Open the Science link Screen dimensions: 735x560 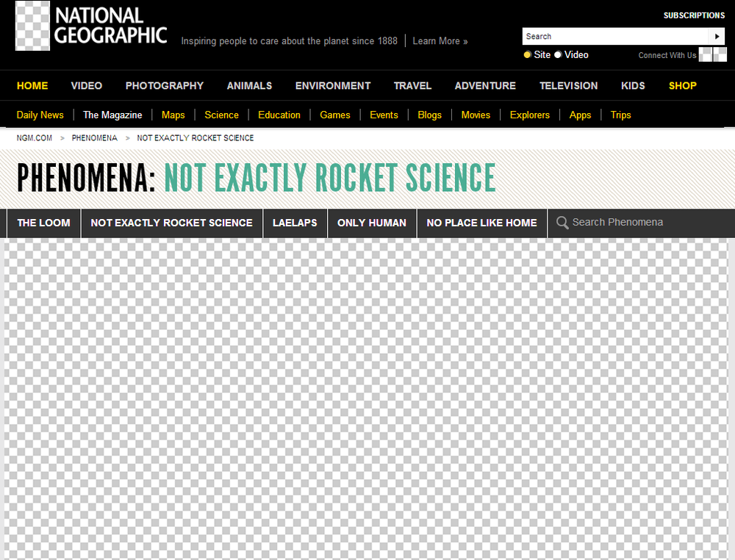[x=221, y=115]
